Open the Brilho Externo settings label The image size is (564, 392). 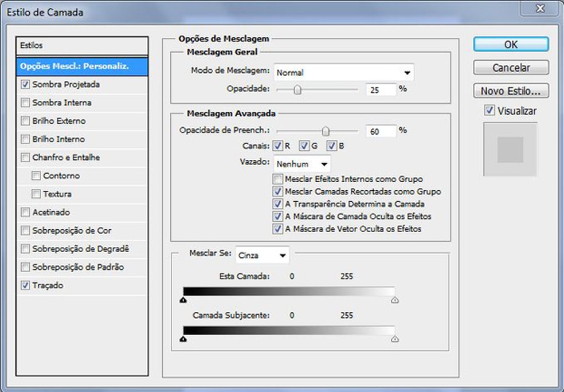tap(59, 121)
